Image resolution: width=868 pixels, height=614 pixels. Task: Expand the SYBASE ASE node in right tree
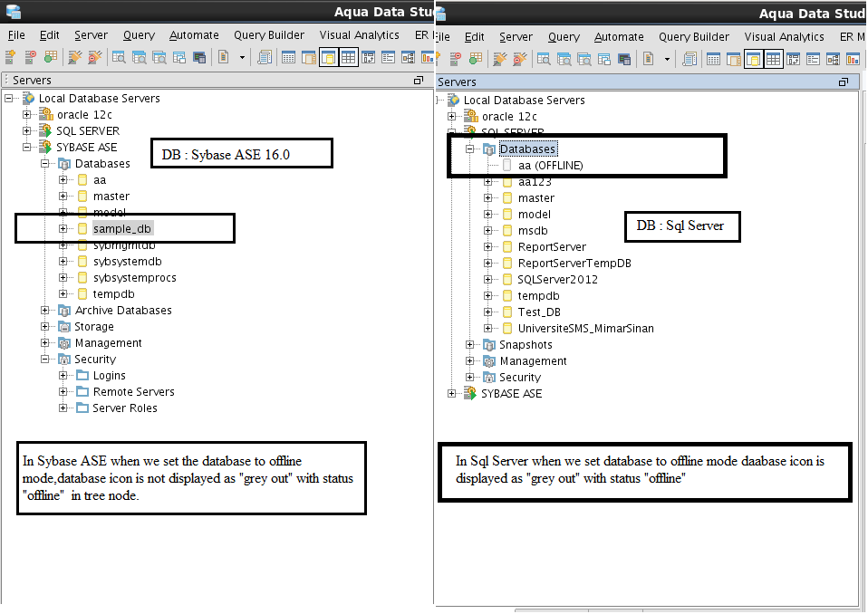pos(452,393)
